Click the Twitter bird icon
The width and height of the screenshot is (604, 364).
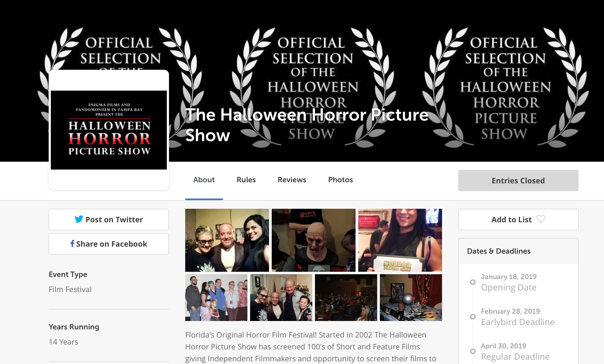pyautogui.click(x=79, y=219)
